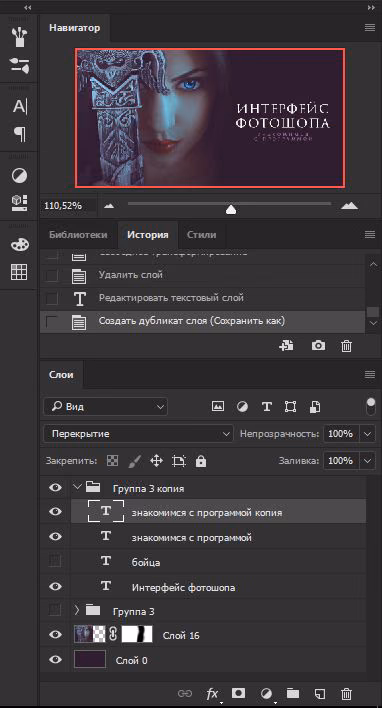Set history brush source at Редактировать текстовый слой
The width and height of the screenshot is (382, 708).
coord(52,298)
